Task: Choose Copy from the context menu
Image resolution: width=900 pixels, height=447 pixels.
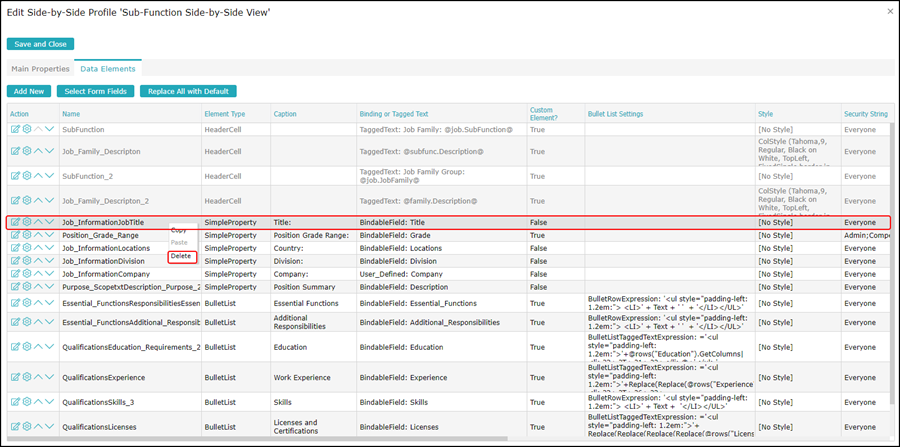Action: [179, 230]
